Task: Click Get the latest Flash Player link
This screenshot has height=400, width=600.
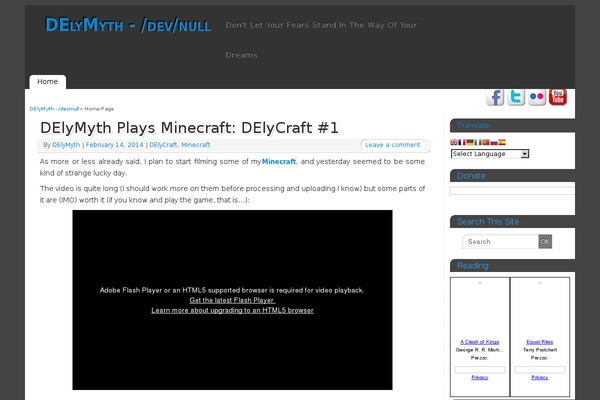Action: pyautogui.click(x=232, y=300)
